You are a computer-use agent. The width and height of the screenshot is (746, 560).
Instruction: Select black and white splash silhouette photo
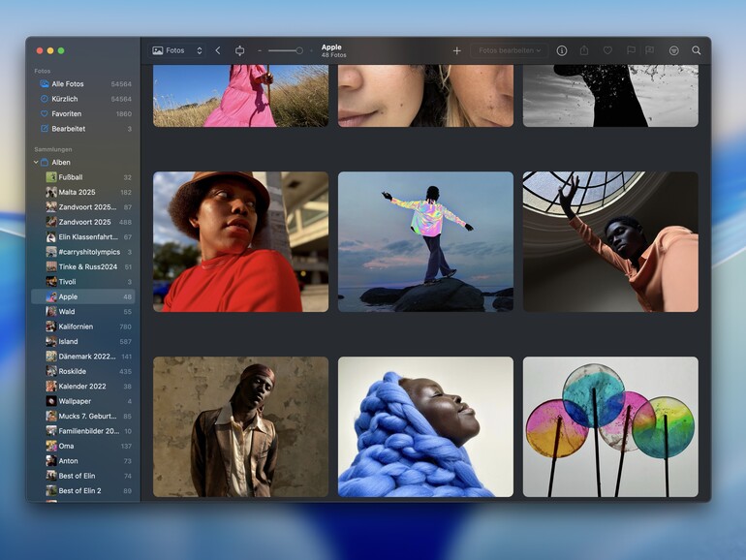click(x=610, y=96)
